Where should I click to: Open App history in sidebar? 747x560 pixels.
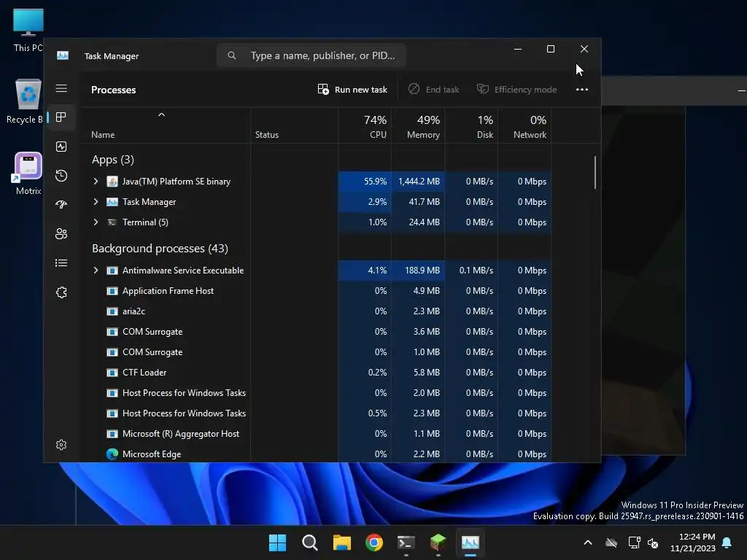tap(61, 176)
